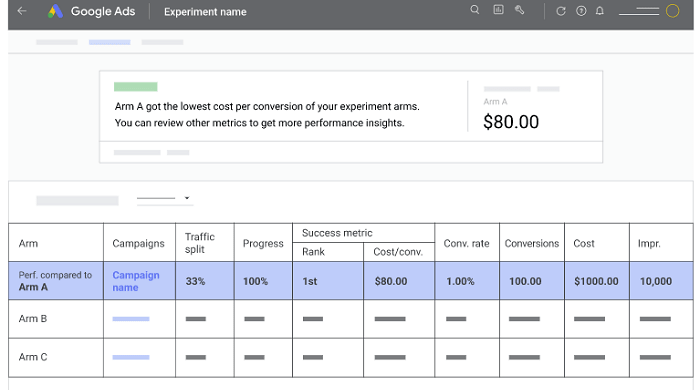This screenshot has width=700, height=390.
Task: Open the Arm C campaign link placeholder
Action: tap(131, 357)
